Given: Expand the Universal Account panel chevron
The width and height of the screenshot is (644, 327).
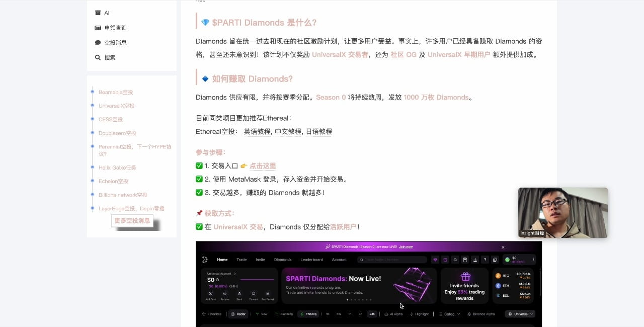Looking at the screenshot, I should [x=235, y=274].
